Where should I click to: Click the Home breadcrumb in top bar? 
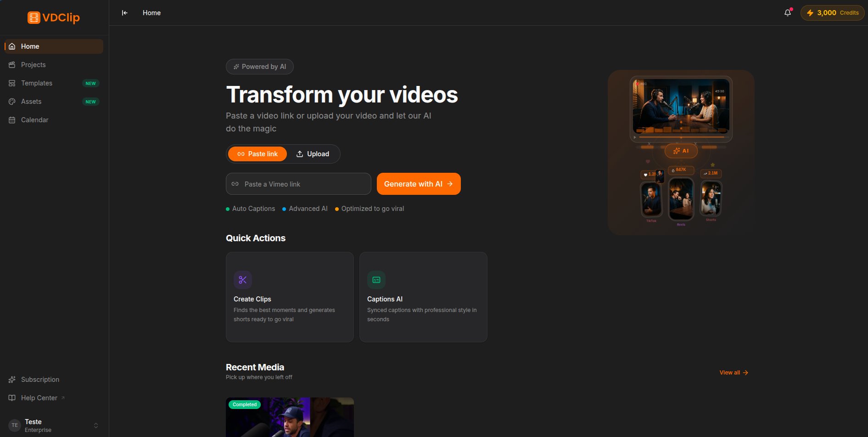click(151, 13)
